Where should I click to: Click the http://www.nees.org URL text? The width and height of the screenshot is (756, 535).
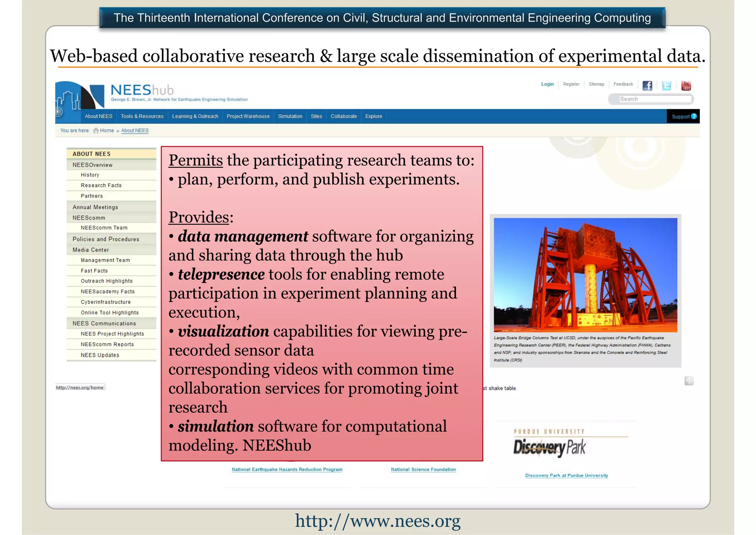click(378, 521)
